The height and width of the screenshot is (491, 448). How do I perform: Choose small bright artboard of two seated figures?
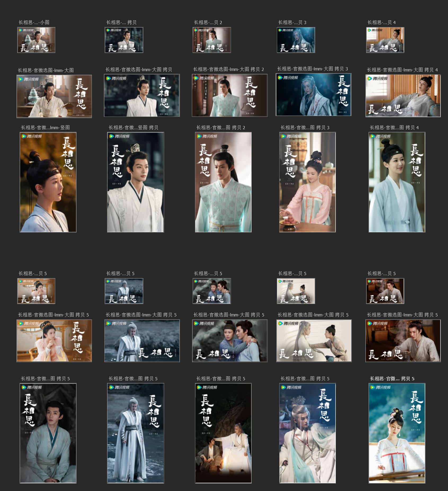coord(296,291)
